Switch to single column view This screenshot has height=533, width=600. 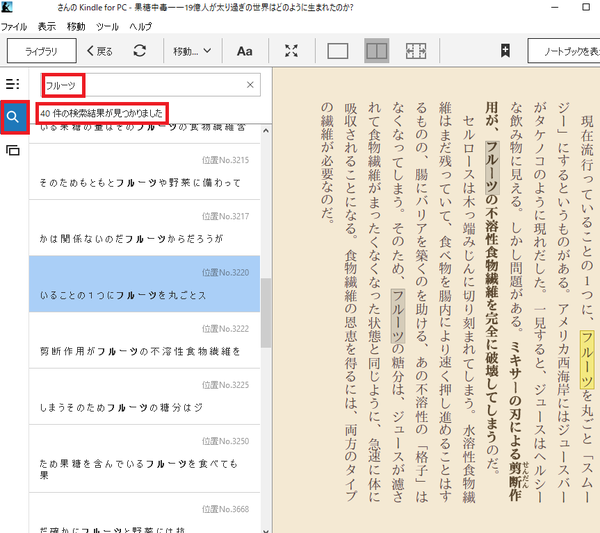[x=338, y=51]
